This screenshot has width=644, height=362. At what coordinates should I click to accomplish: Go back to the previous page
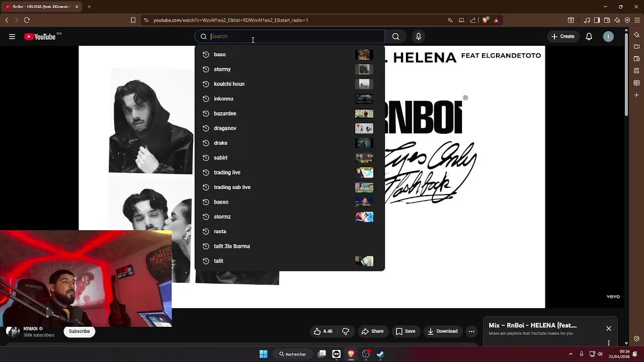pyautogui.click(x=7, y=20)
